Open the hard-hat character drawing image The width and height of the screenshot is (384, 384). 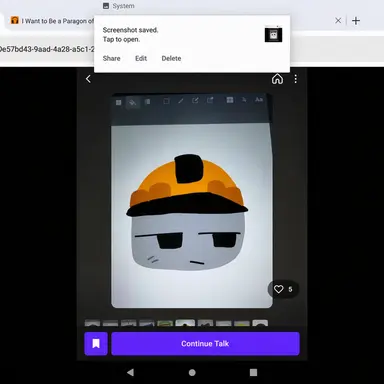tap(192, 201)
